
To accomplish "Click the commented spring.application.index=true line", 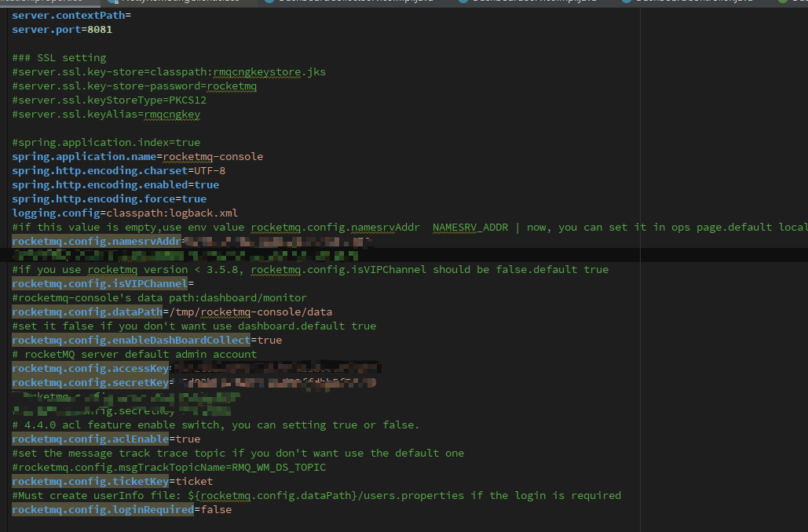I will 106,142.
